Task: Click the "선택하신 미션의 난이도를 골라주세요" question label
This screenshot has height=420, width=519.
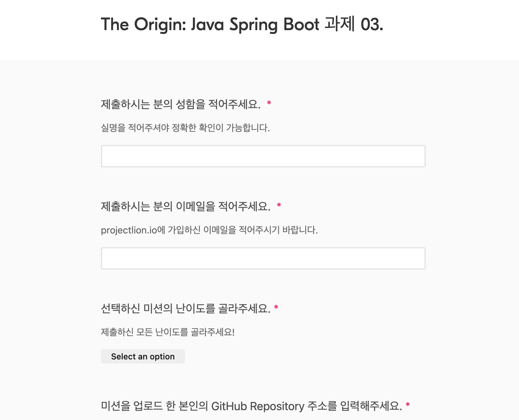Action: pyautogui.click(x=186, y=308)
